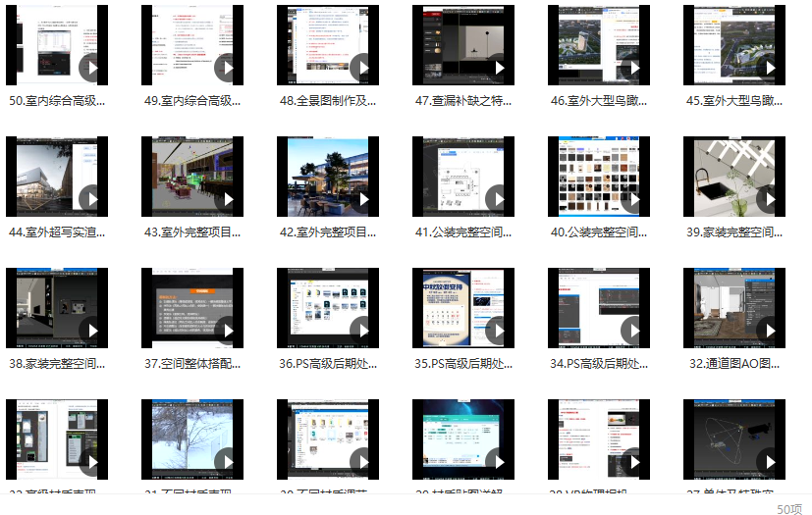Click play icon on first 46.室外大型鸟瞰 video

633,67
